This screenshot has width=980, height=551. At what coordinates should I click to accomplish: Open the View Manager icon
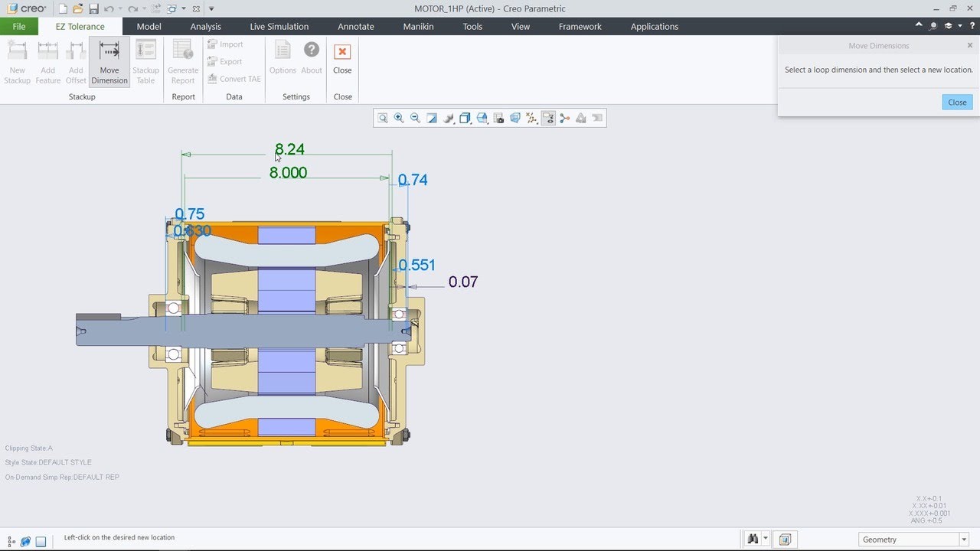498,118
